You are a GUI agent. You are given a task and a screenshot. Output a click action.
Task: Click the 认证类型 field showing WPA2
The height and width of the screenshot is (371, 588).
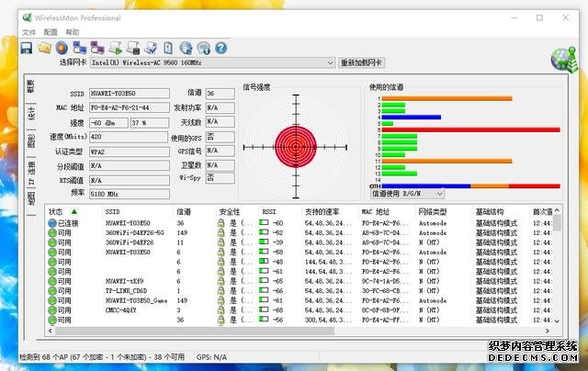pyautogui.click(x=130, y=152)
